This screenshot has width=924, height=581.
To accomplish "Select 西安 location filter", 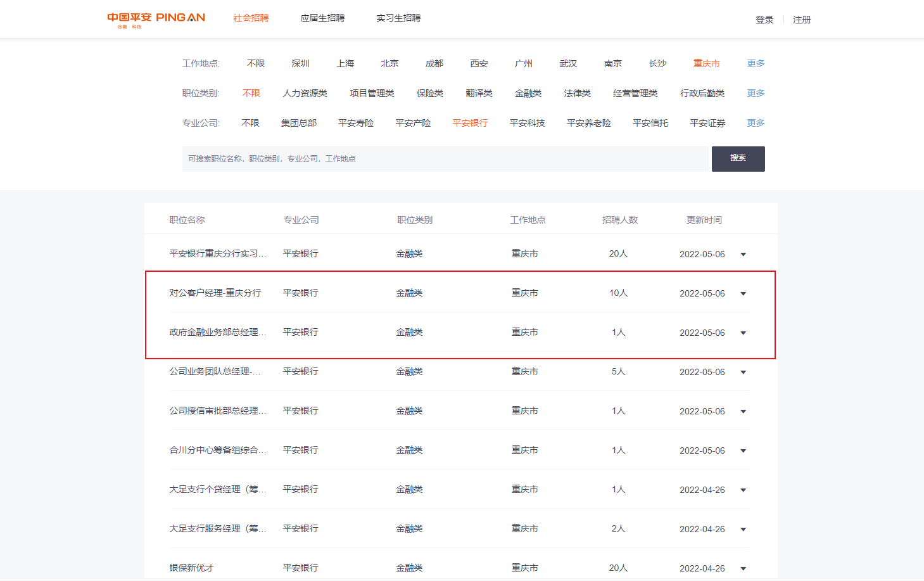I will (x=479, y=63).
